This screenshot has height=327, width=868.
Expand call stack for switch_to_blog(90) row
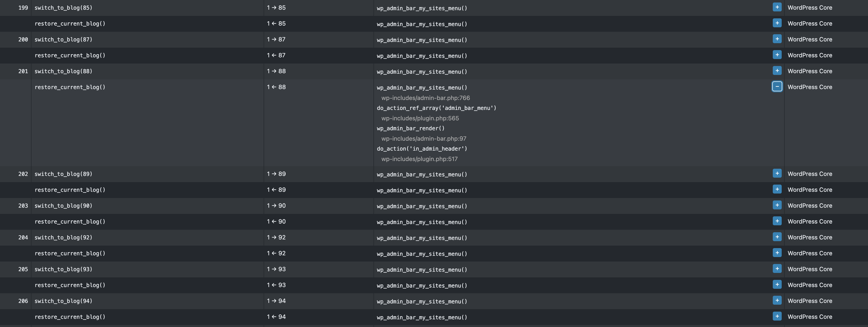[777, 205]
